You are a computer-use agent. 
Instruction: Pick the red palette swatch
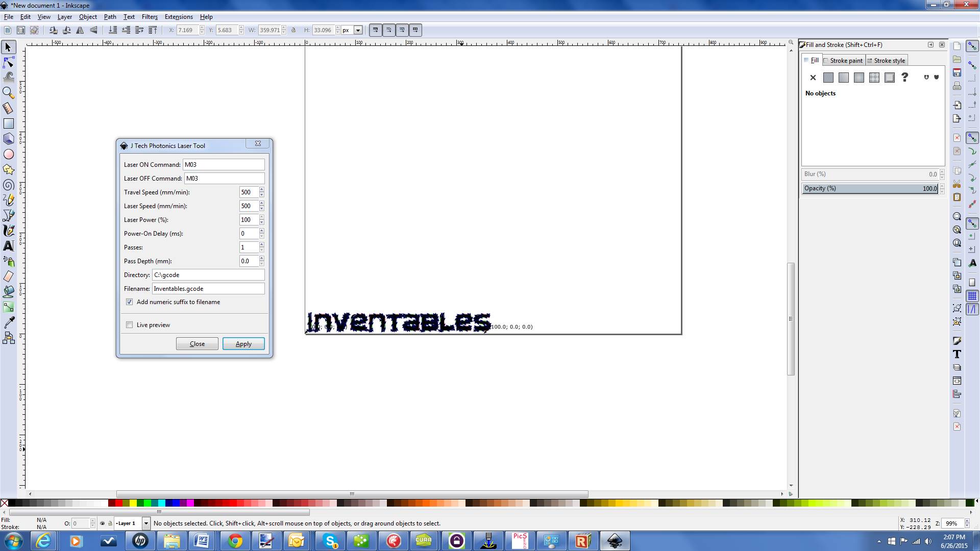(x=119, y=503)
